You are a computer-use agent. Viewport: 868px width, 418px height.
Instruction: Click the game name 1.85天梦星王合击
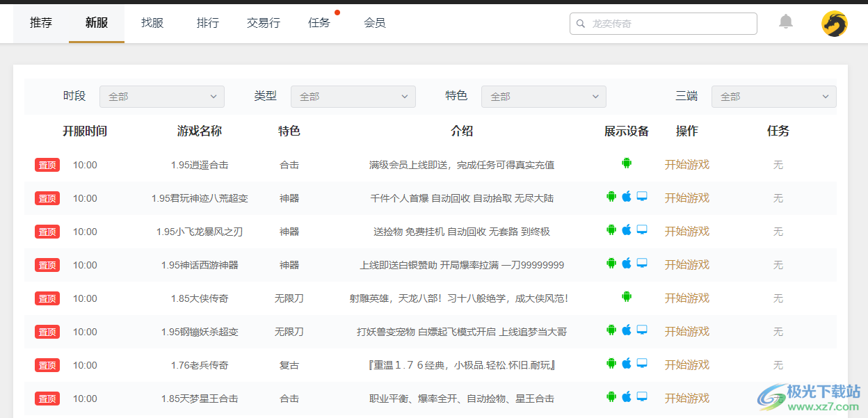200,399
